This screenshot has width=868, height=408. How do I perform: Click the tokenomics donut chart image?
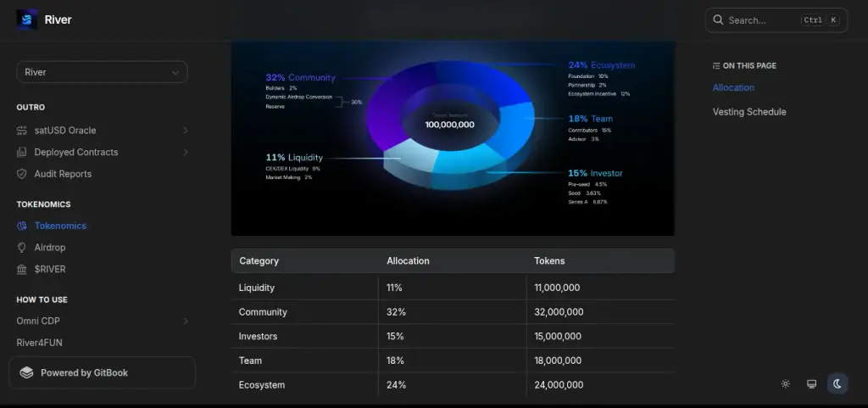453,138
